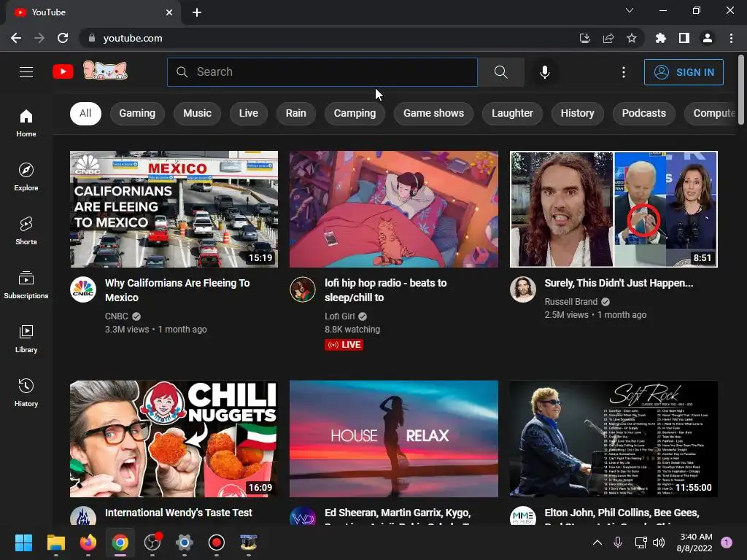
Task: Select the History filter chip
Action: [578, 113]
